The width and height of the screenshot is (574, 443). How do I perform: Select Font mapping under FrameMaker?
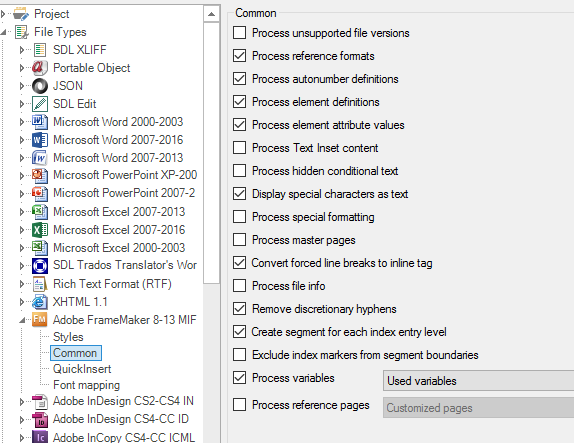point(86,385)
